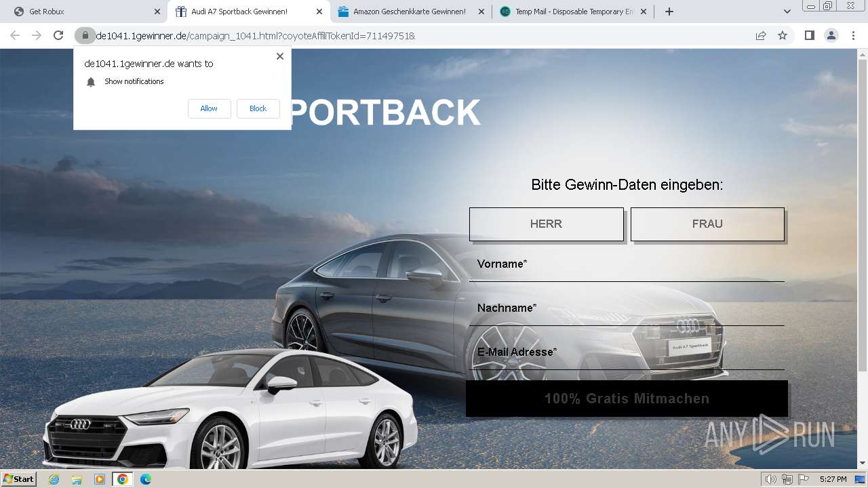Go forward to next page

click(37, 36)
